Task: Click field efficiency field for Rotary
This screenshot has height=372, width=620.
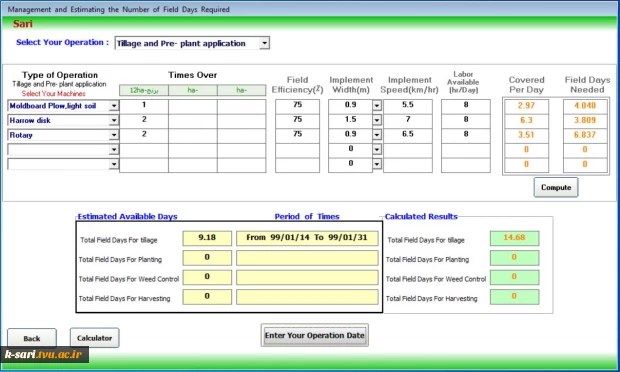Action: coord(297,135)
